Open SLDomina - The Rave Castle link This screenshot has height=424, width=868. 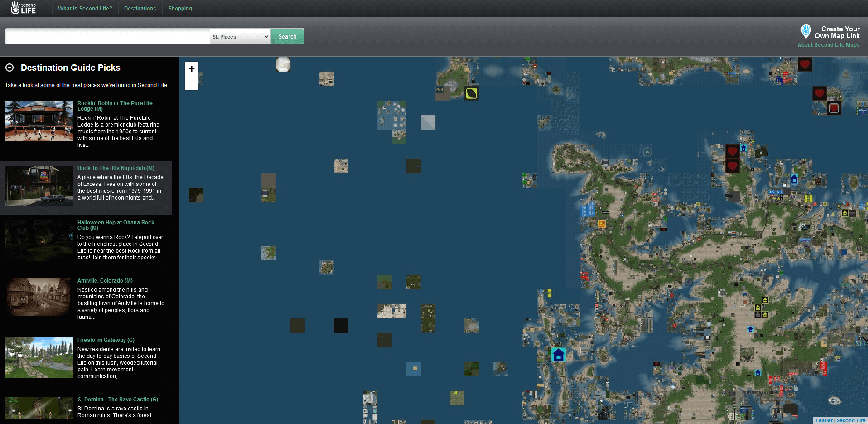[118, 400]
